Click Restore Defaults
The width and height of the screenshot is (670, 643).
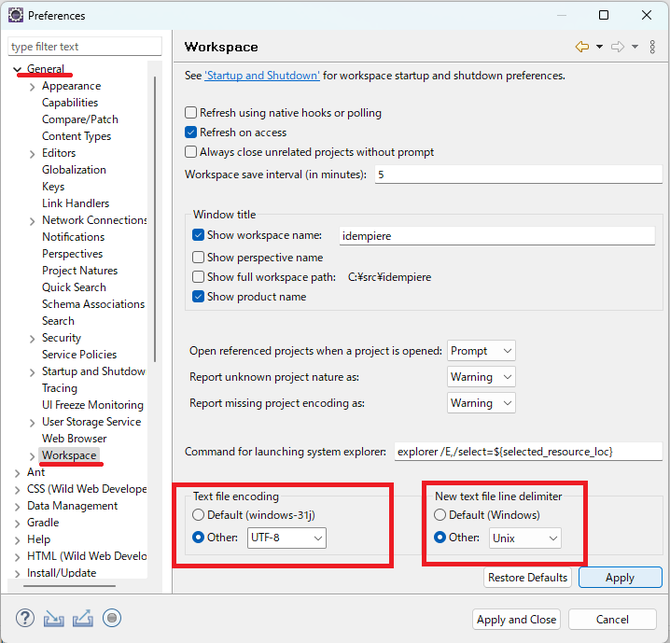pyautogui.click(x=528, y=578)
